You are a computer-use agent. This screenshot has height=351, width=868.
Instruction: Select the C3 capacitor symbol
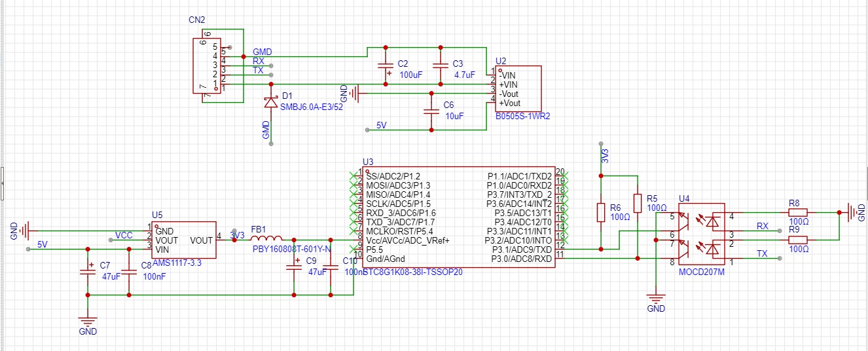(441, 65)
